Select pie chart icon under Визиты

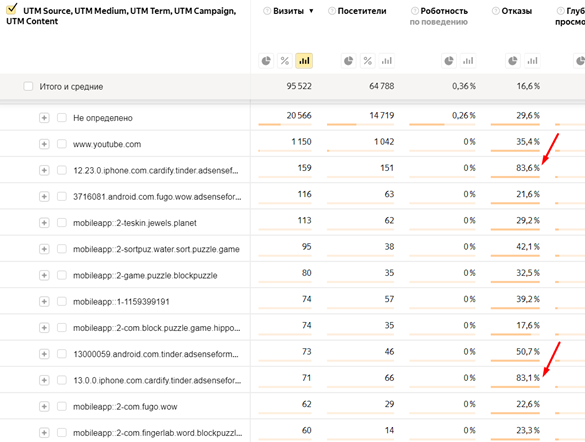point(266,61)
